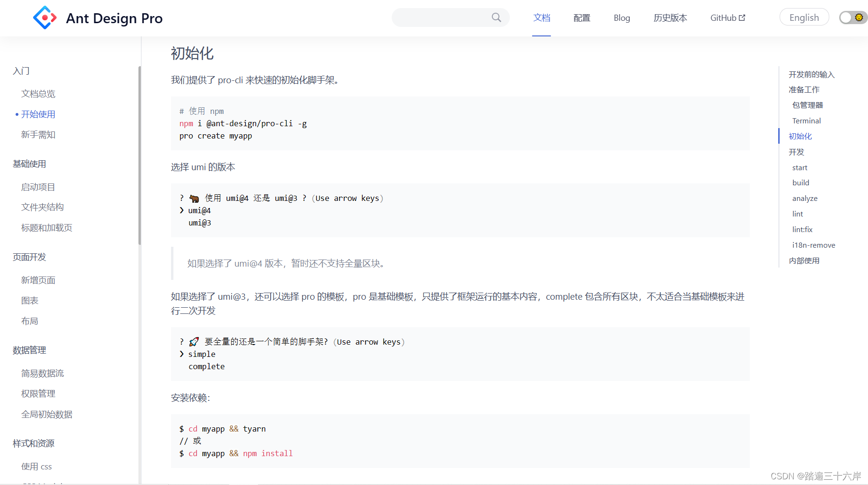Image resolution: width=868 pixels, height=485 pixels.
Task: Expand the 样式和资源 sidebar section
Action: click(x=33, y=443)
